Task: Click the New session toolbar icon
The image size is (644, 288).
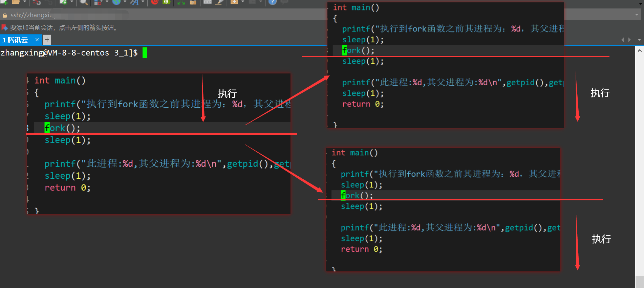Action: coord(4,2)
